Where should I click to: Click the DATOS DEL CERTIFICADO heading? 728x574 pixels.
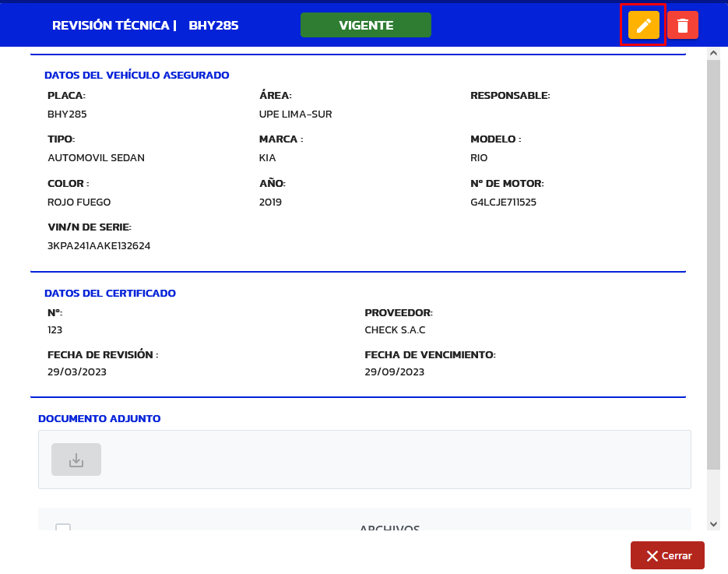pyautogui.click(x=110, y=294)
